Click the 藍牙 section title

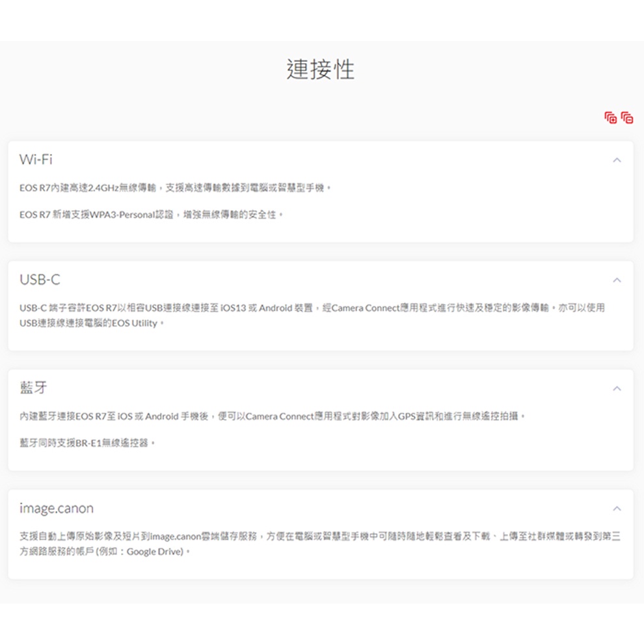[x=33, y=388]
